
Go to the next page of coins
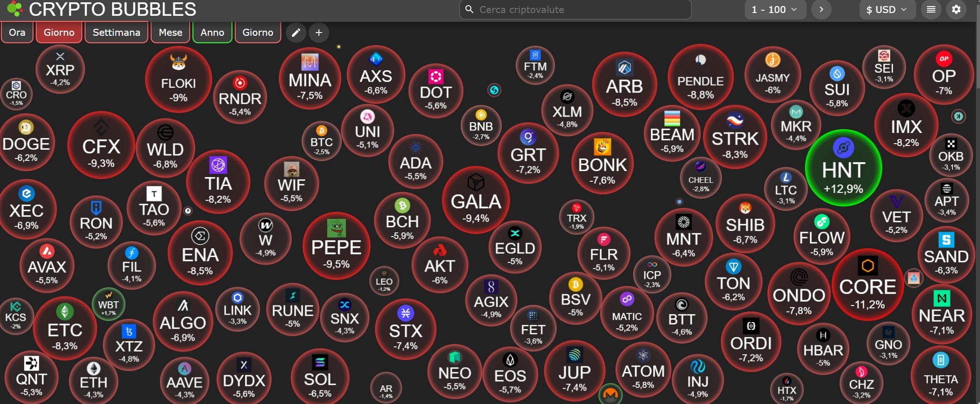pyautogui.click(x=821, y=9)
